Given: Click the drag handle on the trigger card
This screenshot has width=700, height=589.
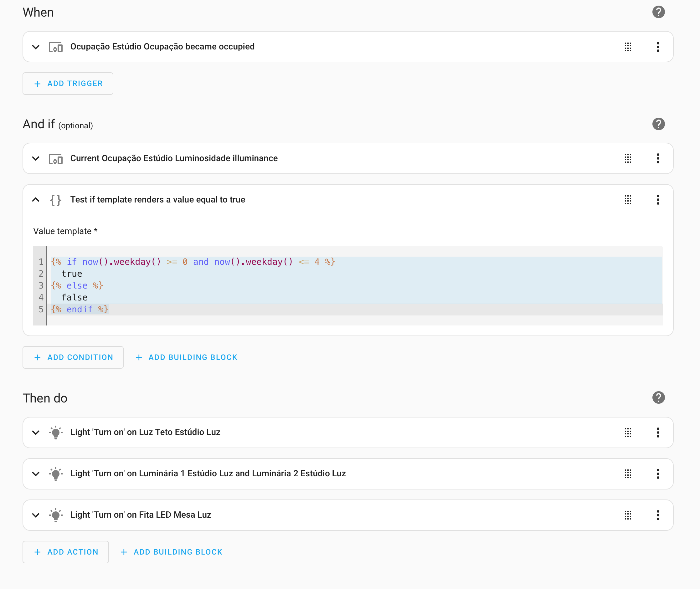Looking at the screenshot, I should (628, 47).
